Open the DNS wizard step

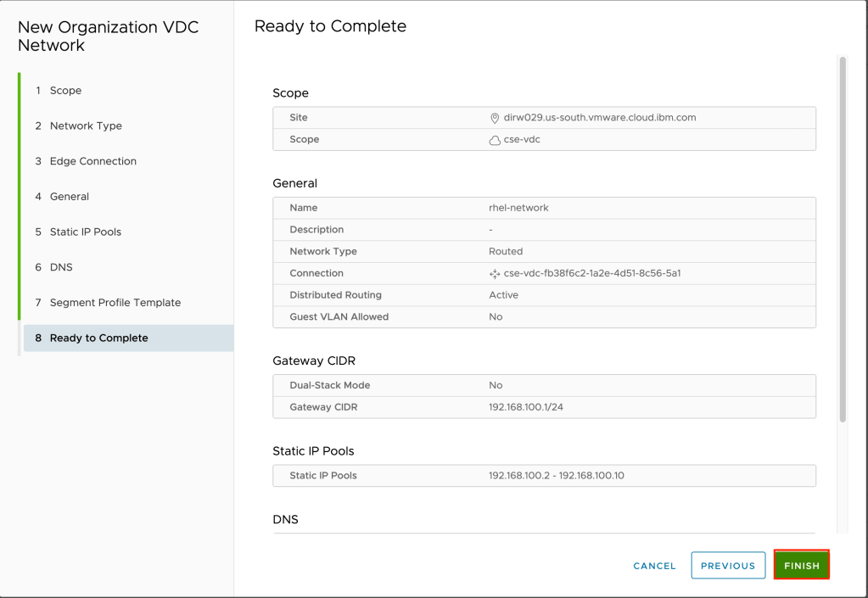pos(61,267)
